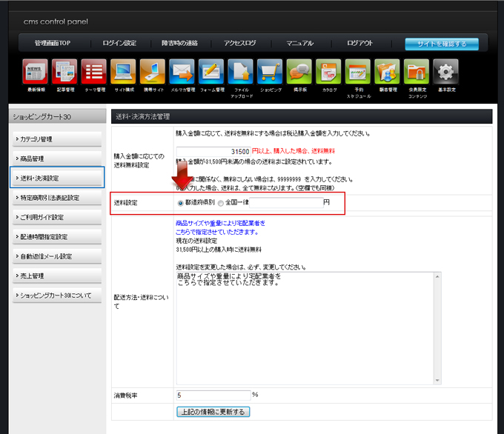Image resolution: width=504 pixels, height=434 pixels.
Task: Select the 全国一律 radio button
Action: (x=220, y=203)
